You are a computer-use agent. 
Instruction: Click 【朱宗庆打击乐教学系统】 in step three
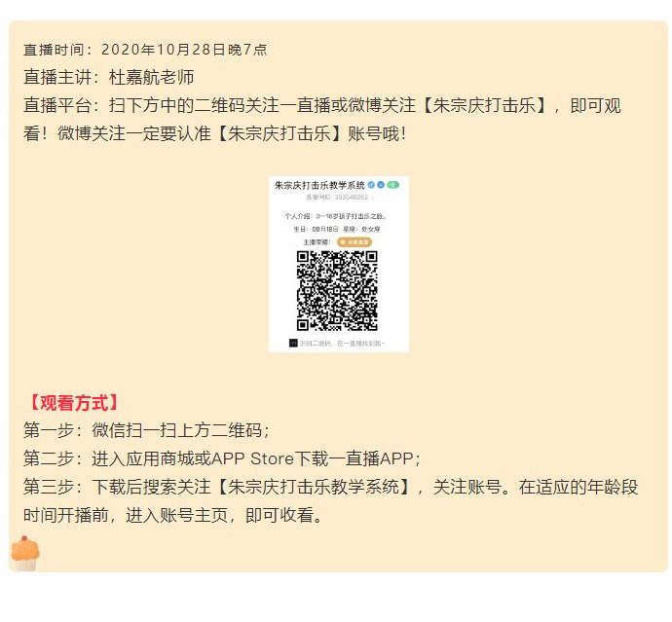(x=314, y=488)
